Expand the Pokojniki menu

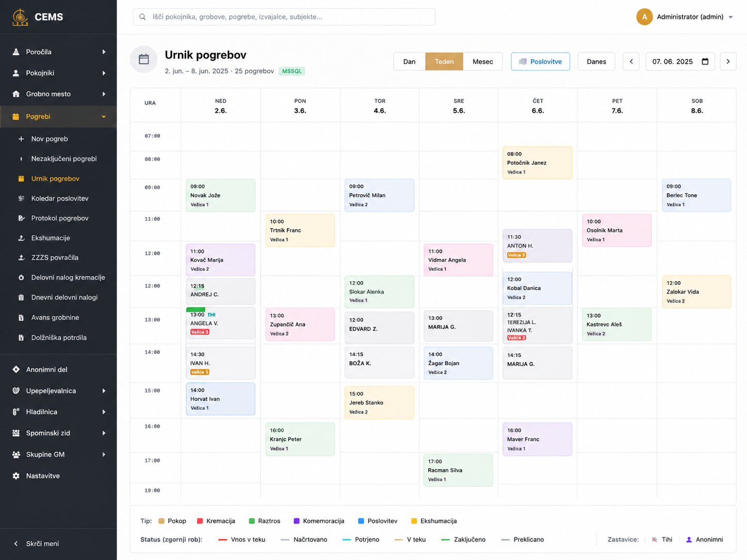pyautogui.click(x=58, y=73)
